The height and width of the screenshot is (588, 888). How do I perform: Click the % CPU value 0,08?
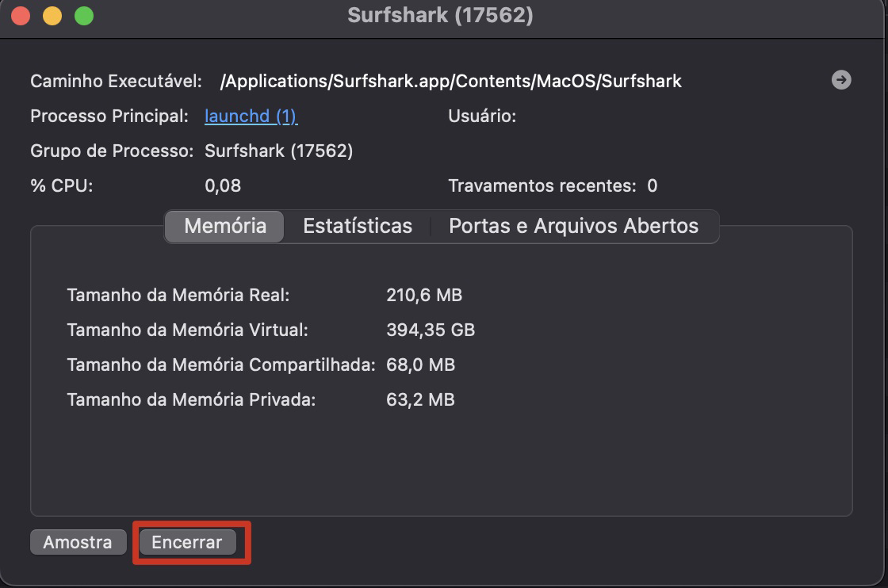(223, 186)
